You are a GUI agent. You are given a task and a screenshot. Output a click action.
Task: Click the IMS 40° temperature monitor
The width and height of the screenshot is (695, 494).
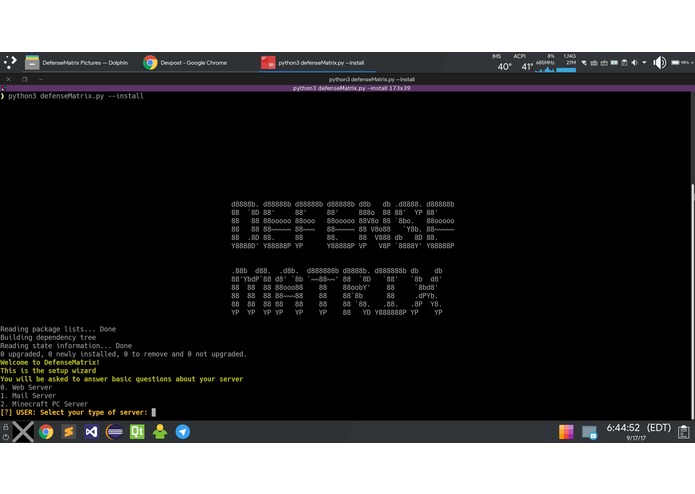pos(503,63)
